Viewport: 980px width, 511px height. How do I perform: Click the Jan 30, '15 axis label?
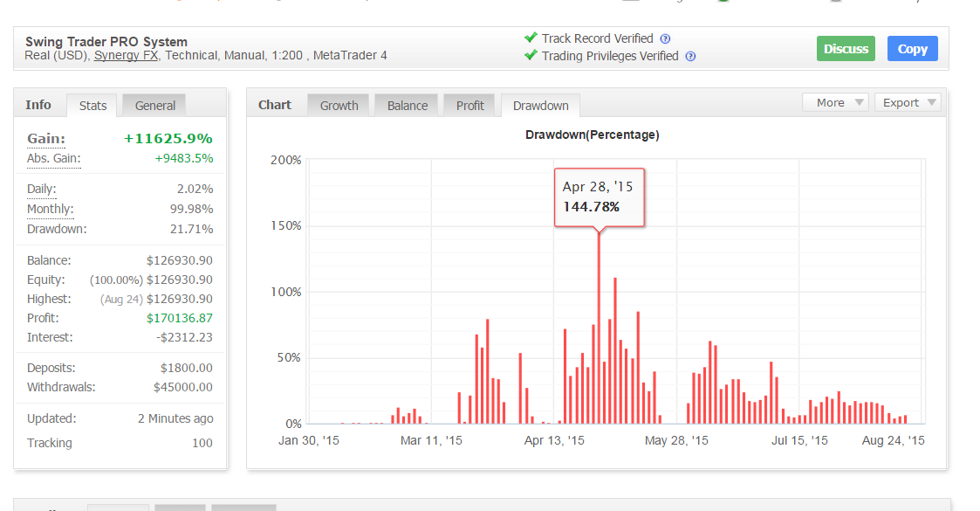(309, 441)
